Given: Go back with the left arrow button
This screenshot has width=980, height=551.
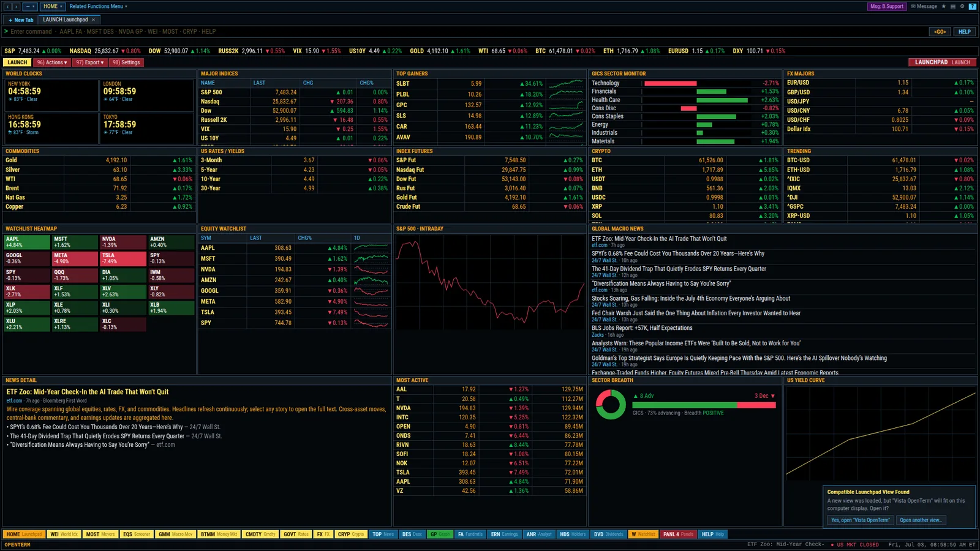Looking at the screenshot, I should click(8, 6).
